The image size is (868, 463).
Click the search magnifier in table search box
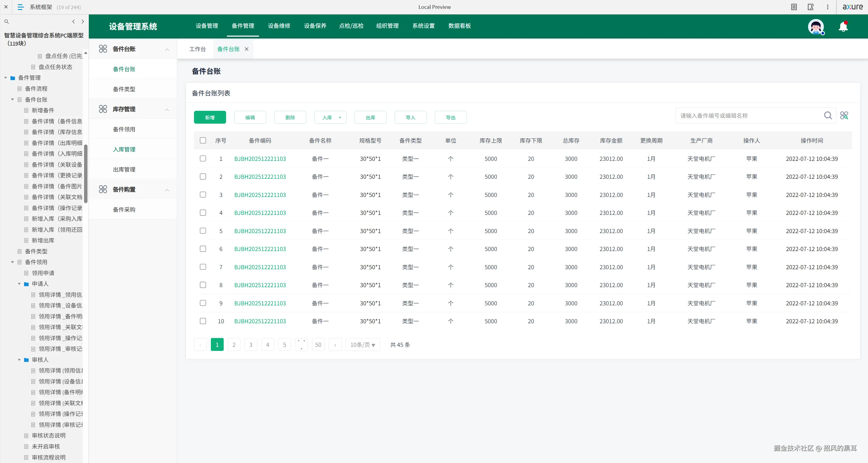point(828,116)
